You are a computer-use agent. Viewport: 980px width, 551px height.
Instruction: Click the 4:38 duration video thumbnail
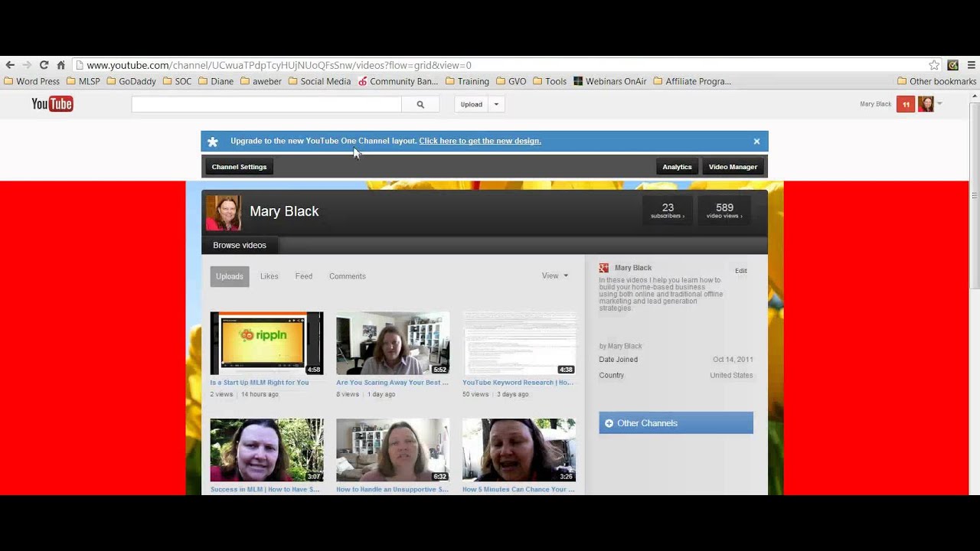(x=519, y=343)
